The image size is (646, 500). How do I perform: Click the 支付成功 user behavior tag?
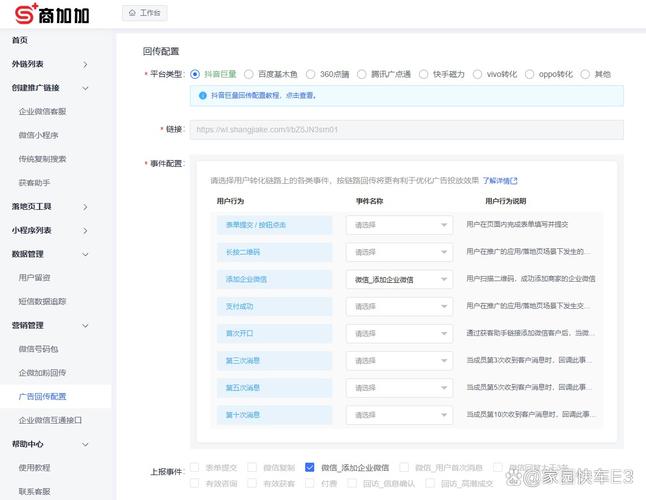(274, 306)
